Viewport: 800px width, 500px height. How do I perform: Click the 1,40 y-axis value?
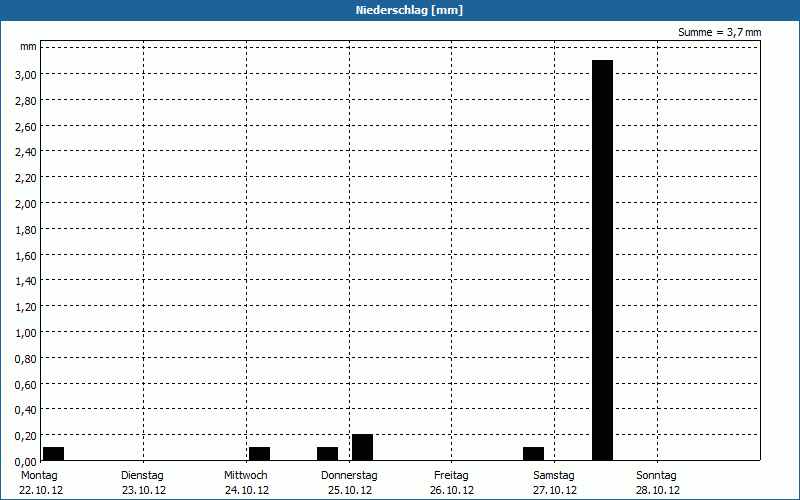pos(26,281)
